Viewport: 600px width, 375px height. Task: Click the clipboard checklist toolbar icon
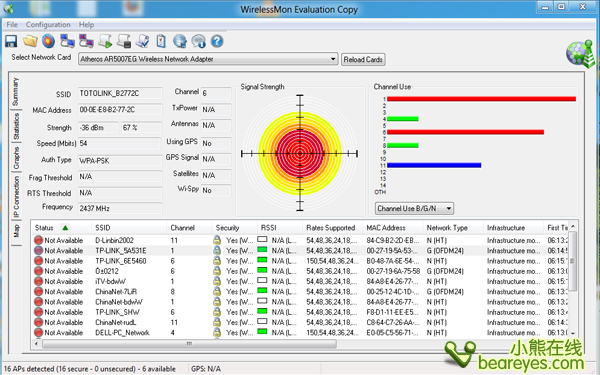click(161, 41)
